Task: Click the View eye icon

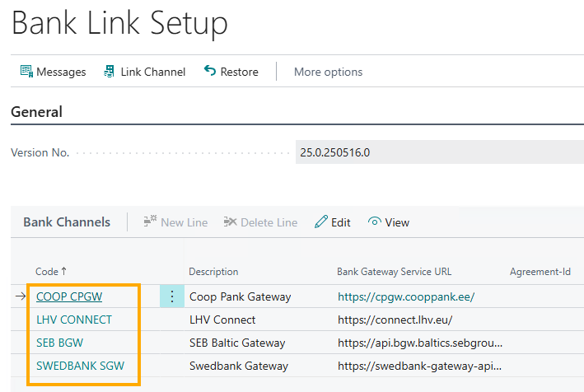Action: [x=375, y=222]
